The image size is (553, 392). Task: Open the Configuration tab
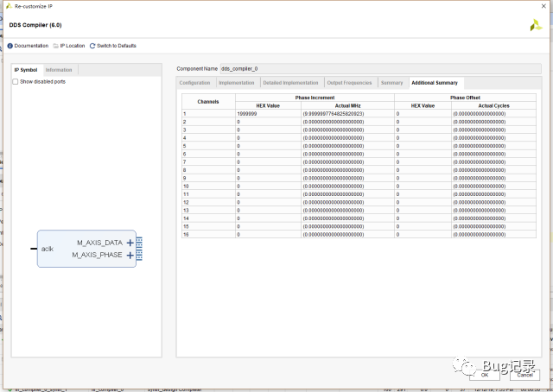click(x=194, y=83)
